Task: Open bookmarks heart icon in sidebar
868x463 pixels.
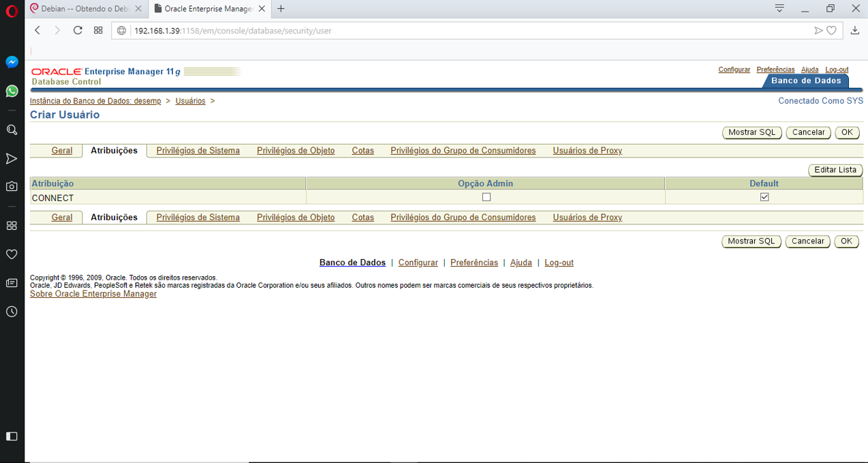Action: click(12, 254)
